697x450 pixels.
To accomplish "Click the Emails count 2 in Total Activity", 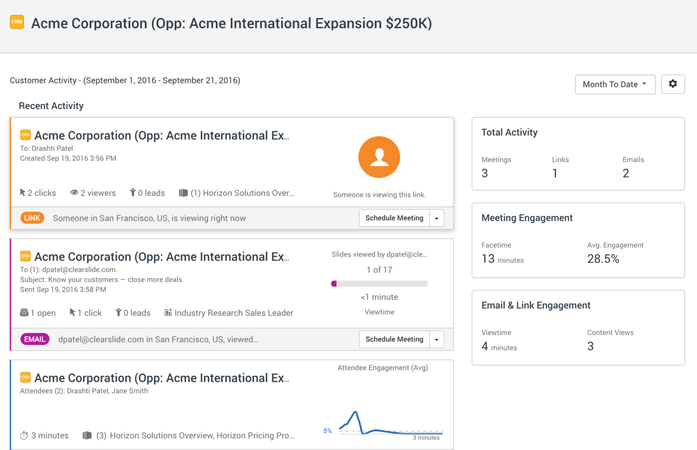I will pyautogui.click(x=626, y=173).
